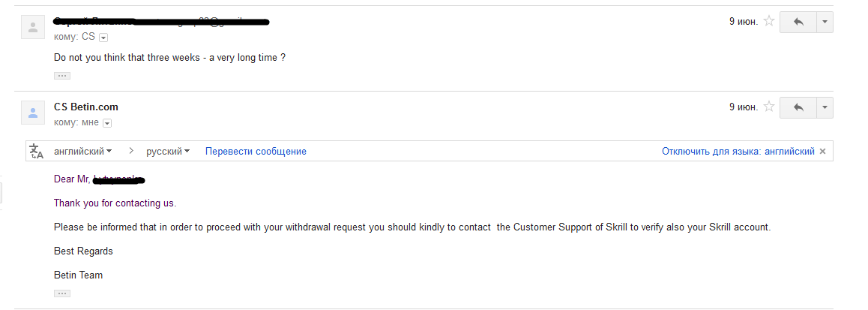The image size is (868, 310).
Task: Star the first message from 9 июн.
Action: point(769,22)
